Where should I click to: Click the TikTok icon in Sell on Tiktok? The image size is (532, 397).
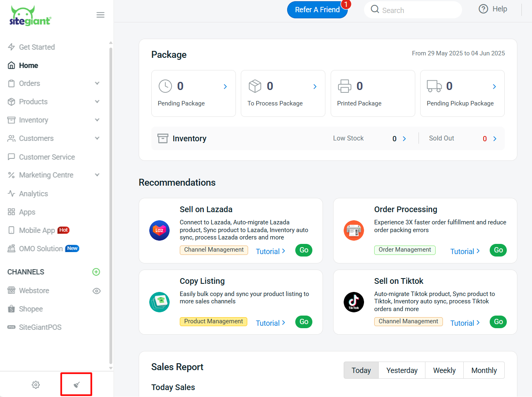(x=354, y=302)
